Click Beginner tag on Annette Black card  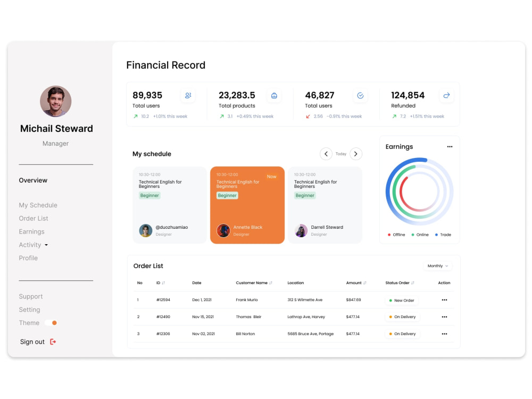click(227, 195)
